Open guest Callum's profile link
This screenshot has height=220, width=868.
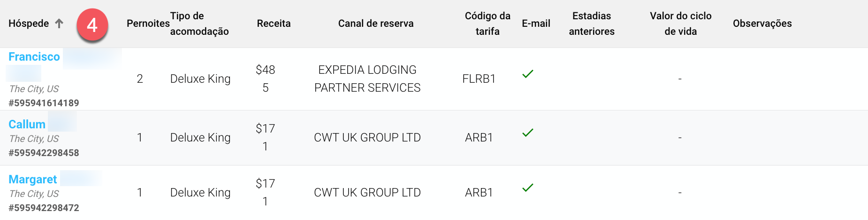click(27, 125)
